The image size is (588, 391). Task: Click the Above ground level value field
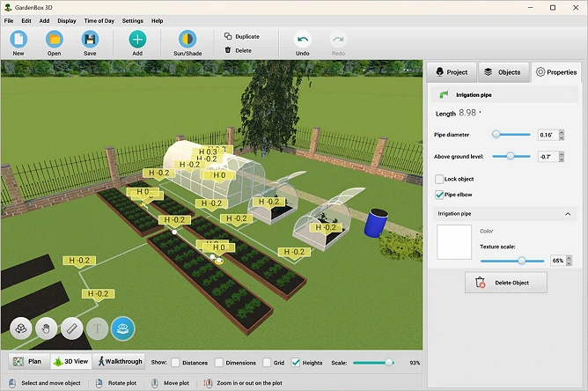[548, 157]
